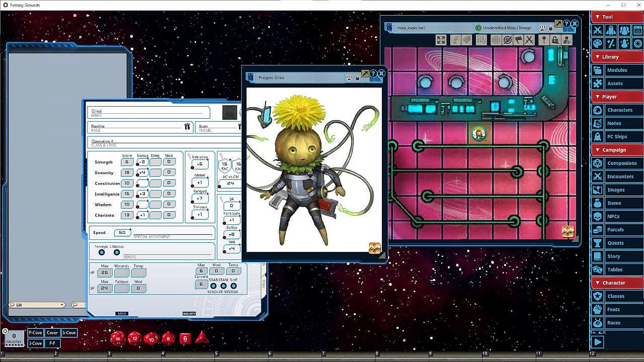The width and height of the screenshot is (644, 362).
Task: Open the Modules library list
Action: click(x=617, y=70)
